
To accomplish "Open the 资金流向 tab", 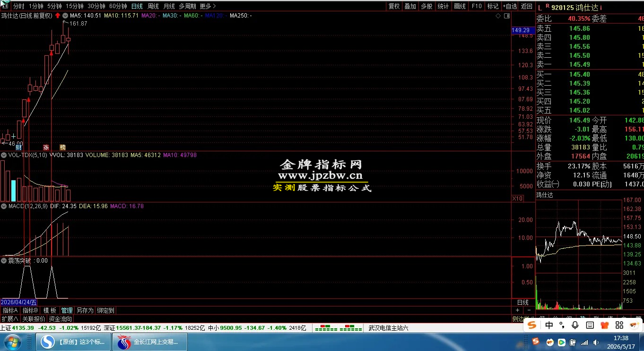I will click(61, 319).
